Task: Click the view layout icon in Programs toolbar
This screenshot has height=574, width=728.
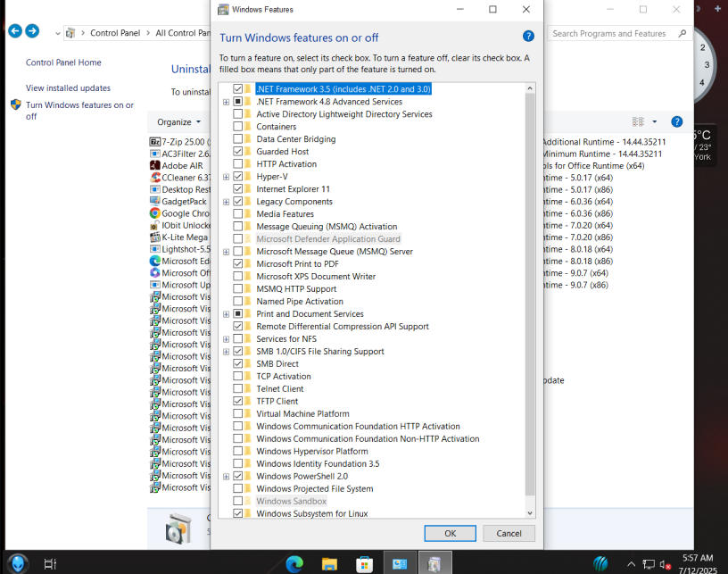Action: 638,121
